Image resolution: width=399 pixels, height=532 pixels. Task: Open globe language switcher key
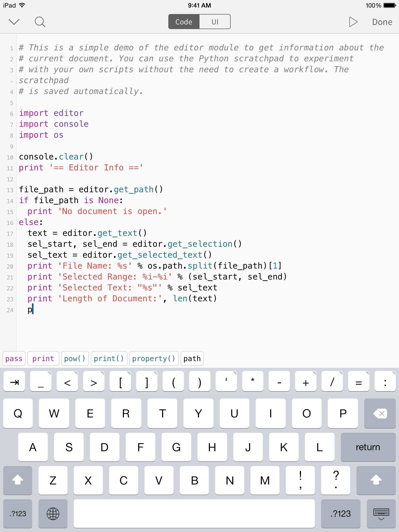point(53,514)
